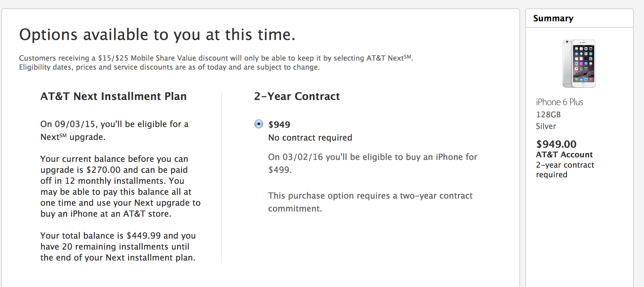Click the AT&T Account label
This screenshot has height=287, width=644.
click(x=564, y=155)
